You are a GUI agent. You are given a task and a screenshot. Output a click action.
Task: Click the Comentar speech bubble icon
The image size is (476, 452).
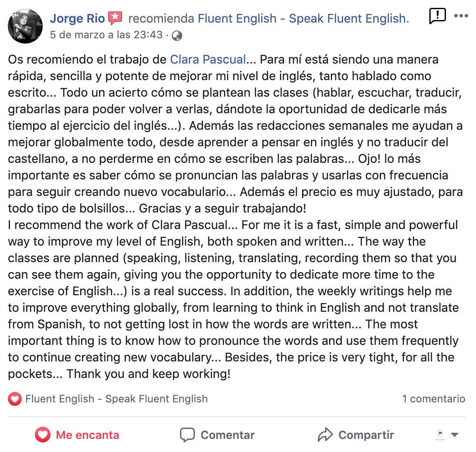187,435
